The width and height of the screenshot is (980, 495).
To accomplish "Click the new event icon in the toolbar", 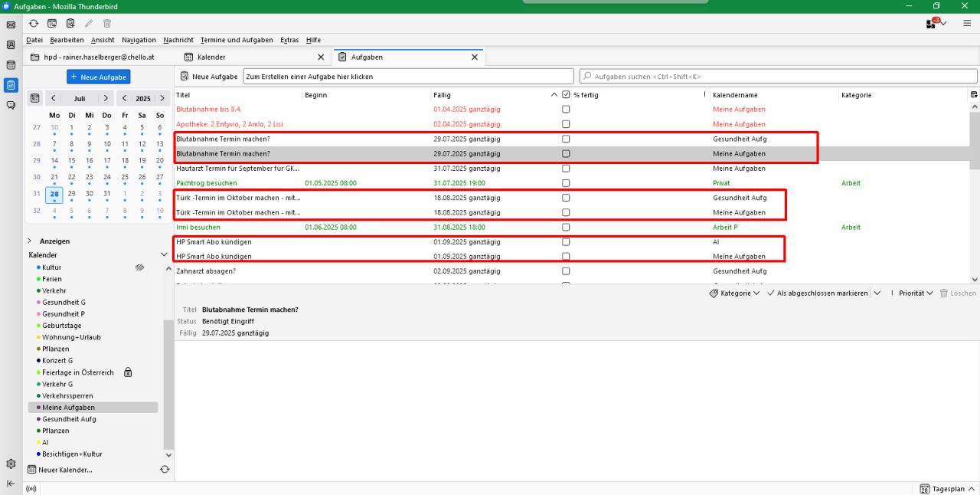I will tap(52, 24).
